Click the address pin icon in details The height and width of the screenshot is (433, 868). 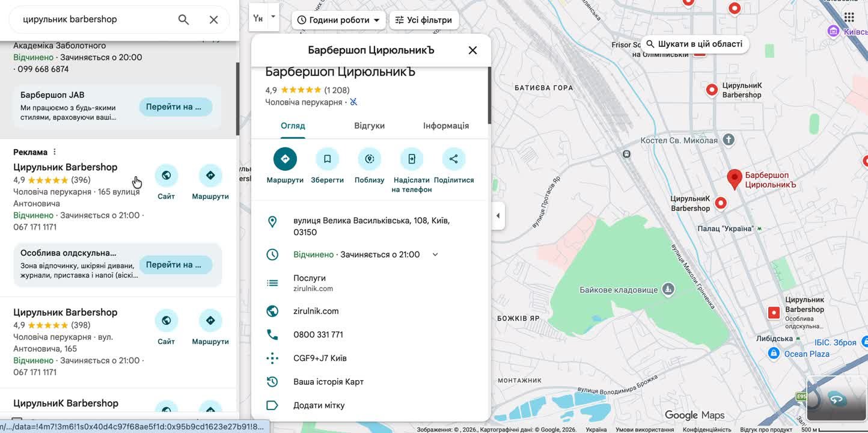click(272, 222)
